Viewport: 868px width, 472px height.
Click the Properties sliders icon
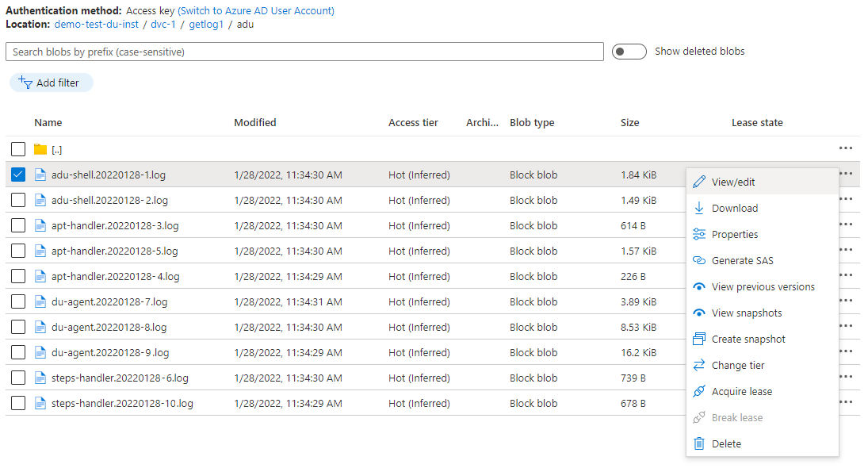tap(698, 235)
